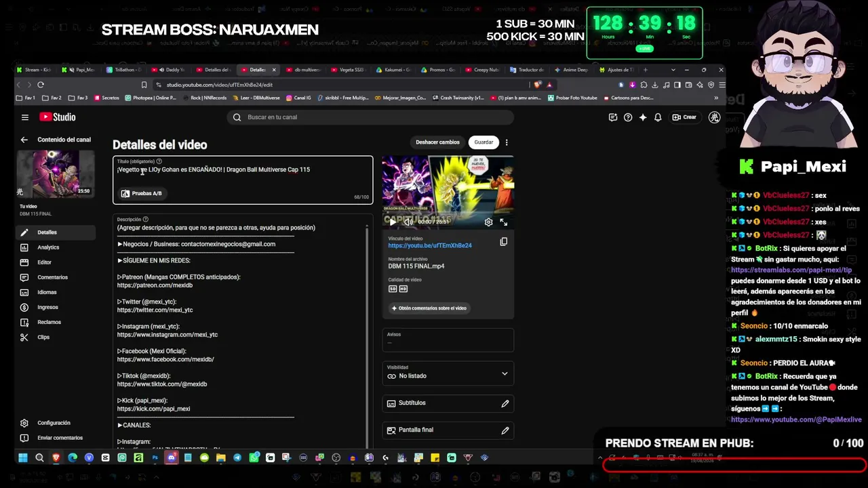Open the comments feedback icon in Studio header
The image size is (868, 488).
613,117
